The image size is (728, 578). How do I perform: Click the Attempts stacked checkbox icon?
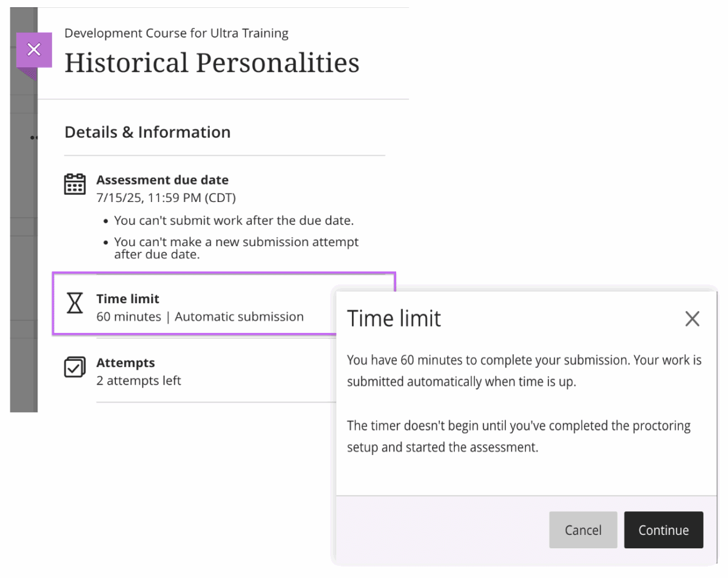75,367
